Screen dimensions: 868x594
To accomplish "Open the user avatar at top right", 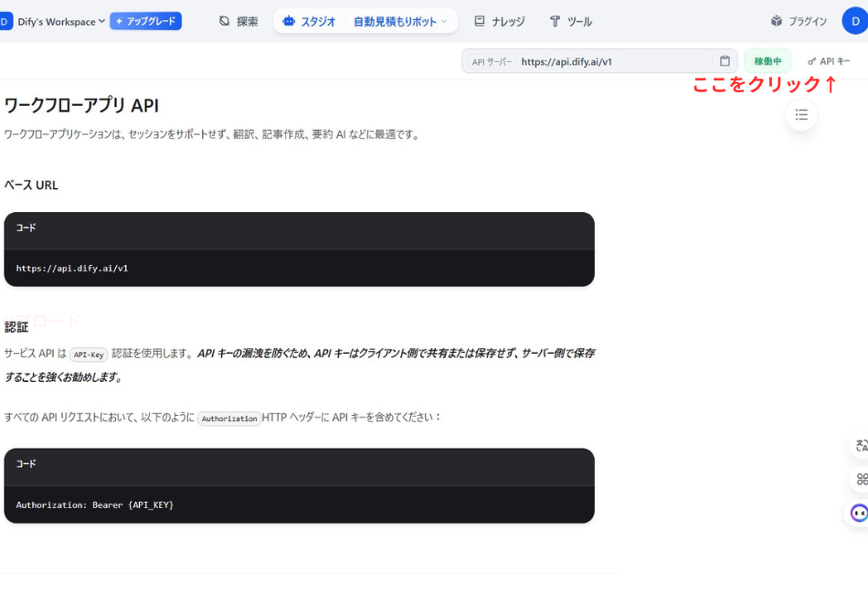I will pyautogui.click(x=855, y=21).
